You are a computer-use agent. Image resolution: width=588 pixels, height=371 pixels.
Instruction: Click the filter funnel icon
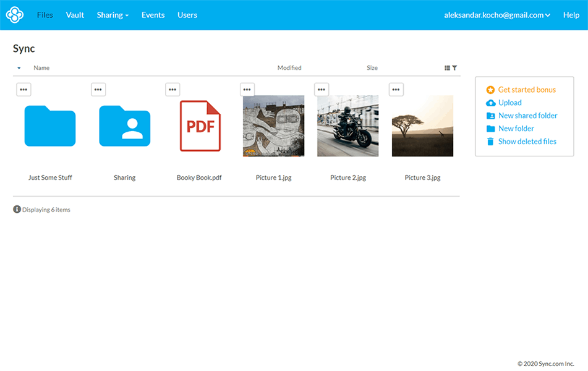click(x=454, y=68)
